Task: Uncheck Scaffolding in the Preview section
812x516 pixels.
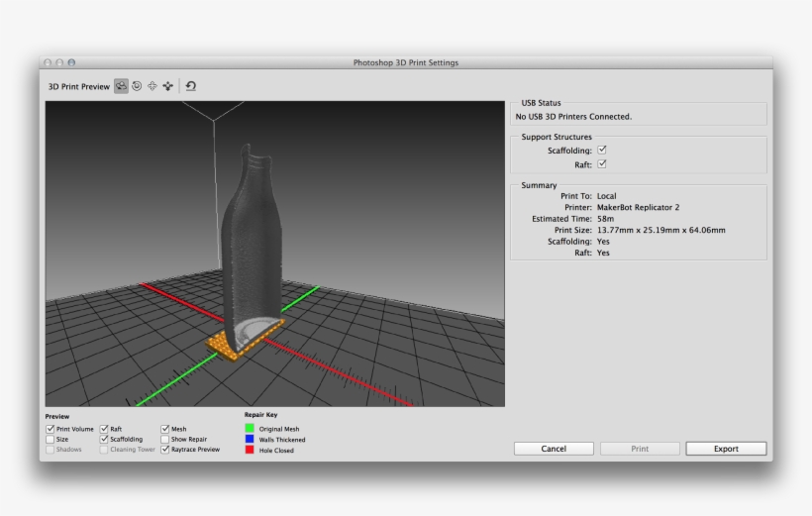Action: (104, 439)
